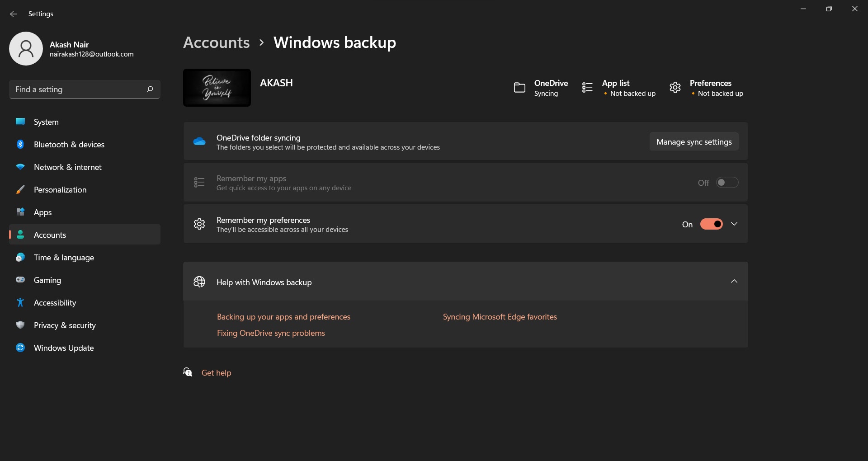Click the back arrow icon
This screenshot has height=461, width=868.
coord(14,14)
